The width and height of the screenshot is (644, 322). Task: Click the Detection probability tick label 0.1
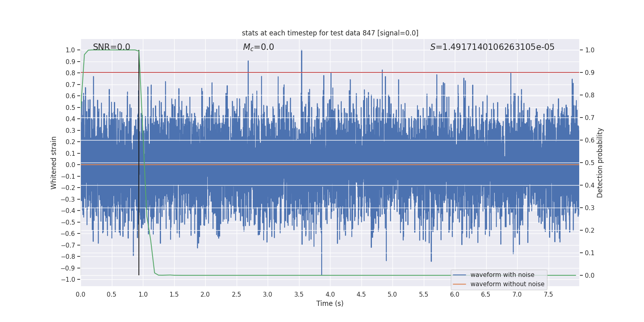(590, 253)
